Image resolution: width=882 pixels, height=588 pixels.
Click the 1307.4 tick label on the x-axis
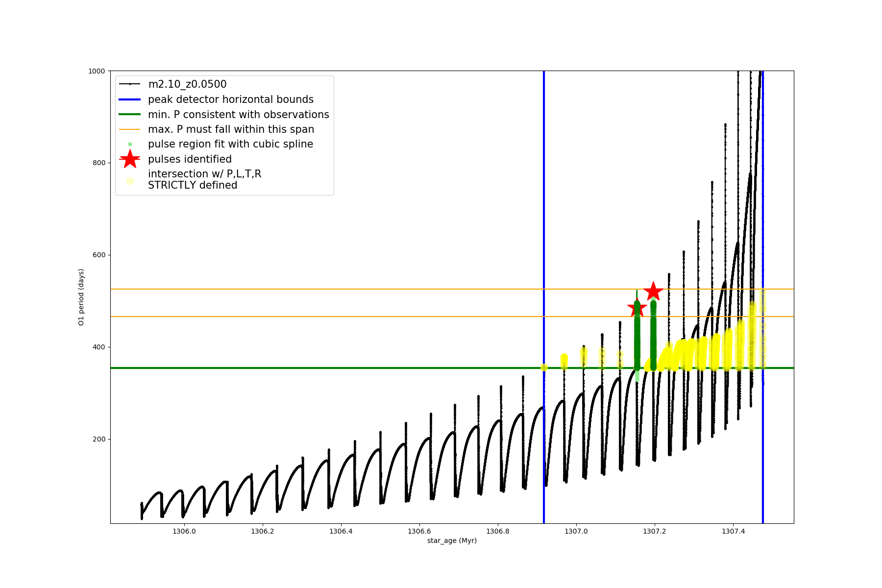click(733, 531)
